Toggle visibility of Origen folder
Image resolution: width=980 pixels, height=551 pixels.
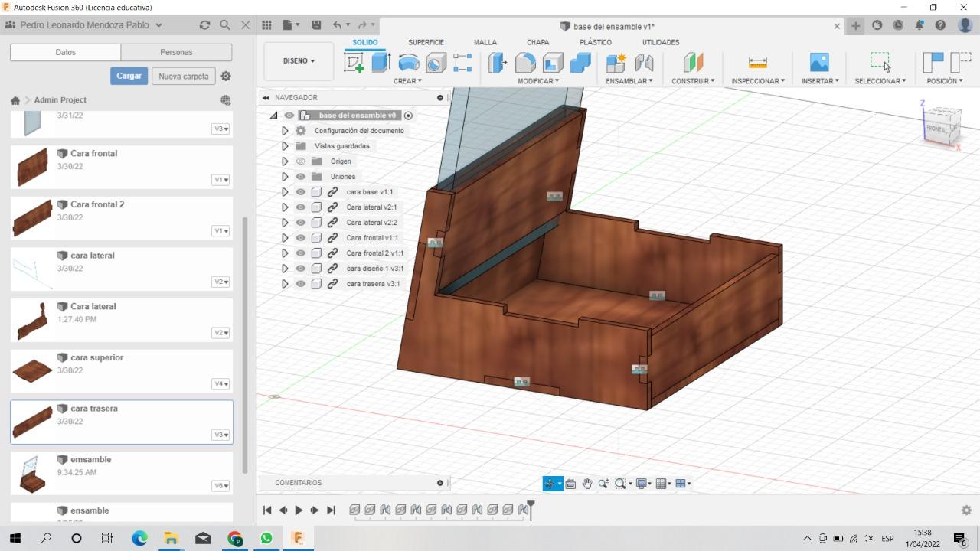coord(301,161)
